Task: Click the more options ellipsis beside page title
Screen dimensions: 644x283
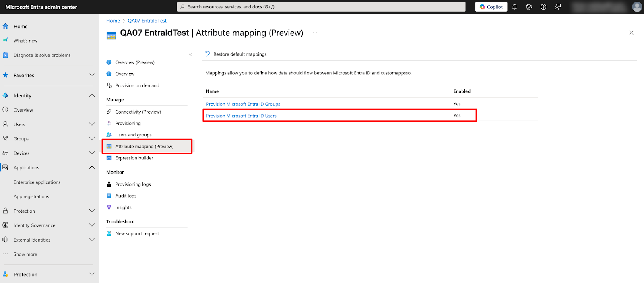Action: tap(315, 33)
